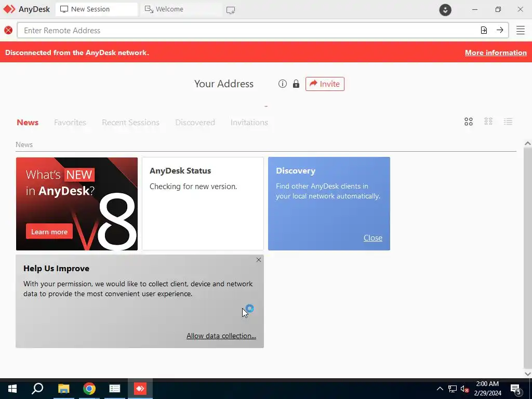Open the Invitations tab

tap(249, 122)
